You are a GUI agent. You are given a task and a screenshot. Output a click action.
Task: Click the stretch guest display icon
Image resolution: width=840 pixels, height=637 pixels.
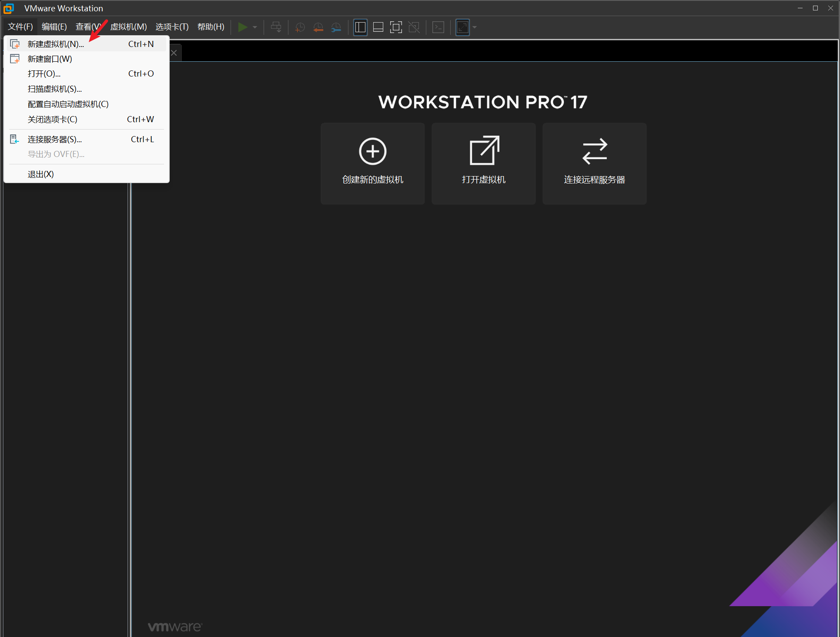[462, 27]
